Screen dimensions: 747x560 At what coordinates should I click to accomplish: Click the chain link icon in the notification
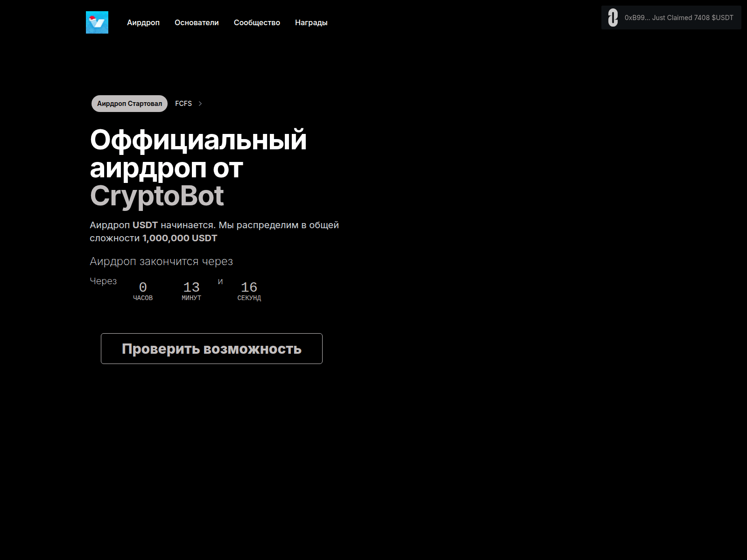[x=613, y=18]
